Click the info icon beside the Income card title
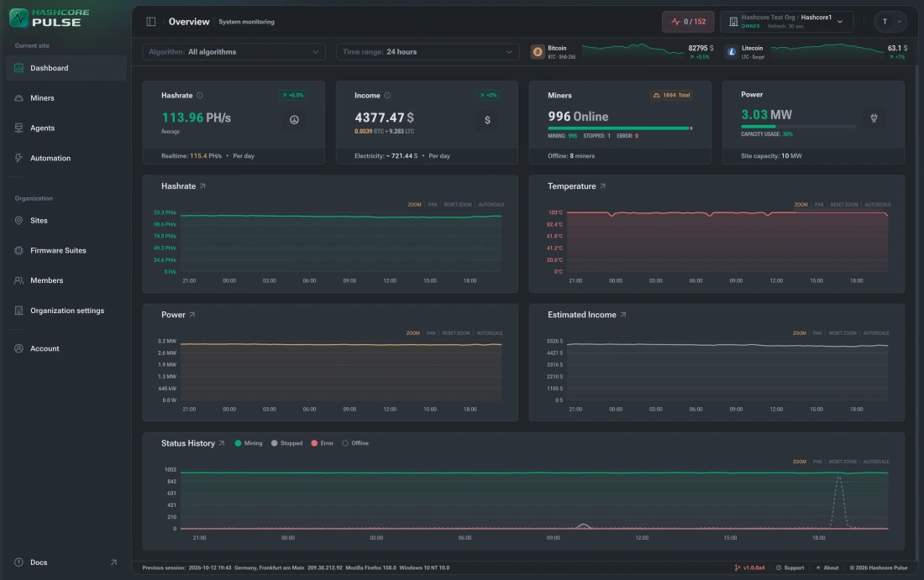The image size is (924, 580). click(x=387, y=96)
